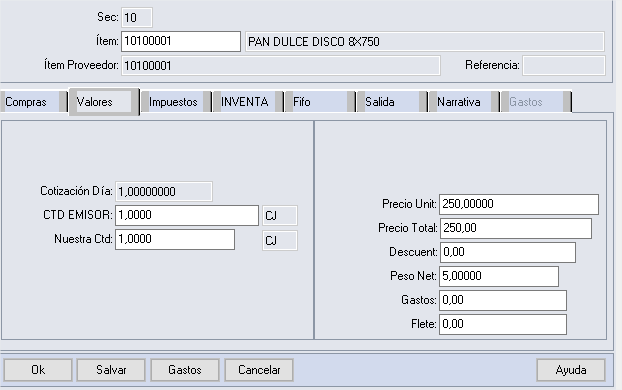Viewport: 622px width, 390px height.
Task: Click the Precio Total label
Action: [x=408, y=228]
